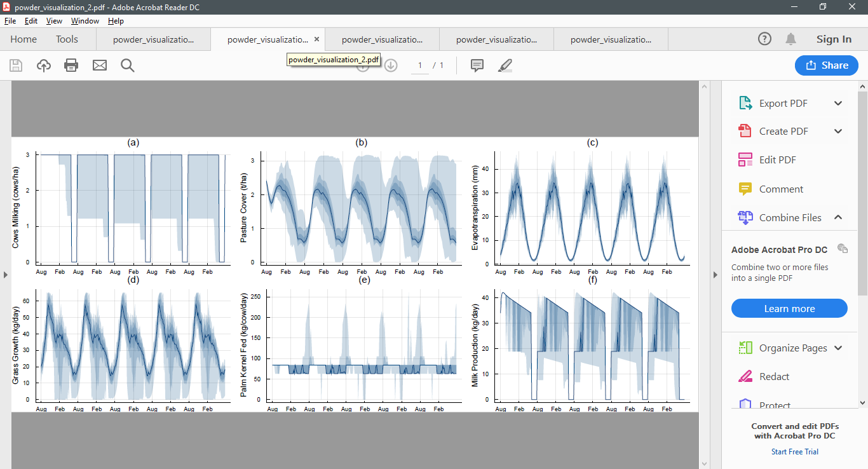
Task: Click the Combine Files tool icon
Action: point(745,217)
